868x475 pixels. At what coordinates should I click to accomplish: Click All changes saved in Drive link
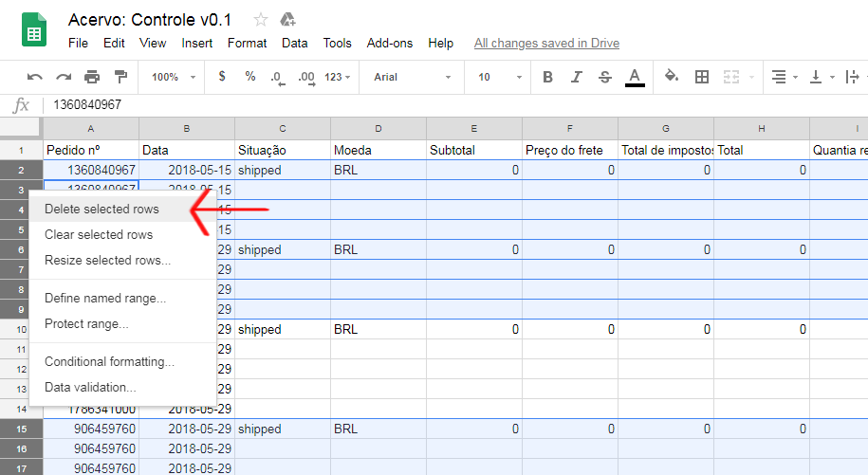[546, 43]
